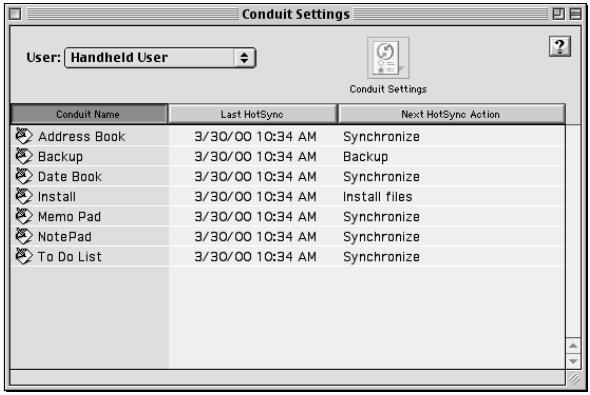The image size is (590, 395).
Task: Click the To Do List last HotSync date
Action: 255,257
